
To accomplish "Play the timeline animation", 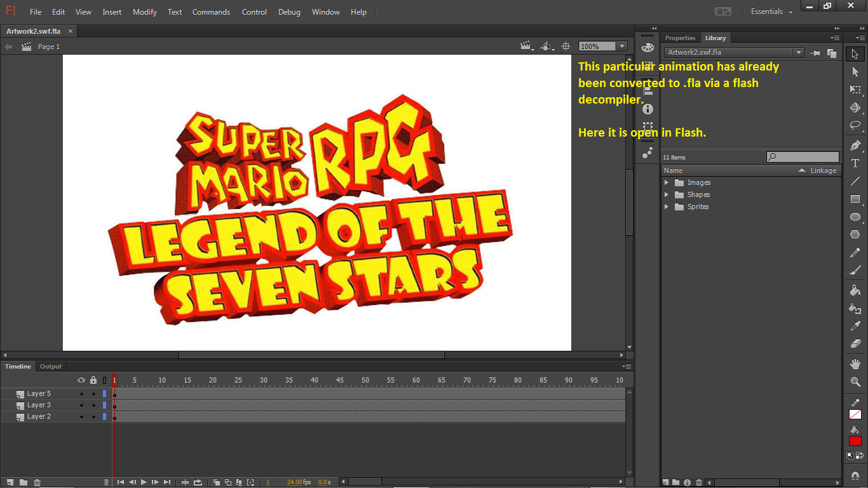I will click(144, 482).
